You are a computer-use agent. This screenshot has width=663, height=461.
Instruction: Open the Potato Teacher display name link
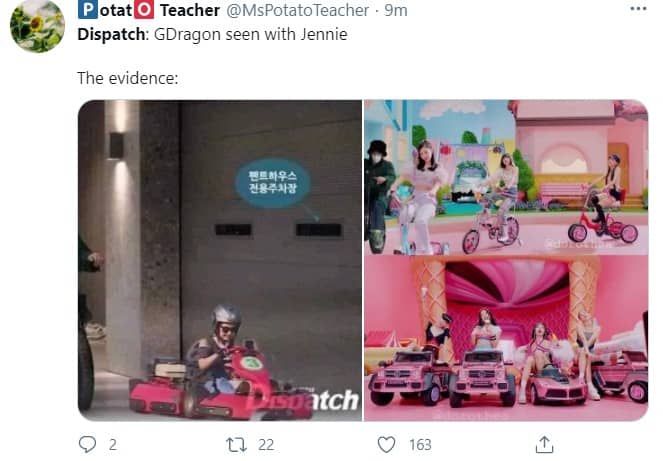pyautogui.click(x=149, y=10)
